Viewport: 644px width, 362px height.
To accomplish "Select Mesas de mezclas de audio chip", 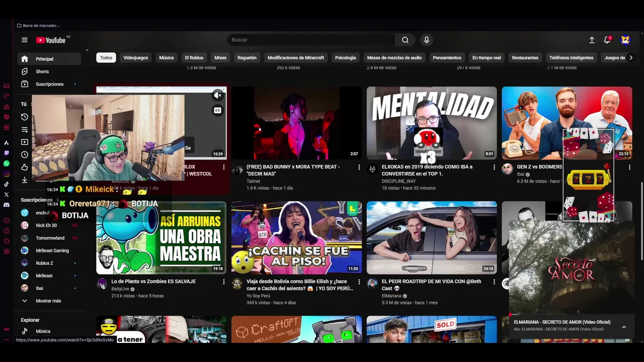I will click(394, 58).
